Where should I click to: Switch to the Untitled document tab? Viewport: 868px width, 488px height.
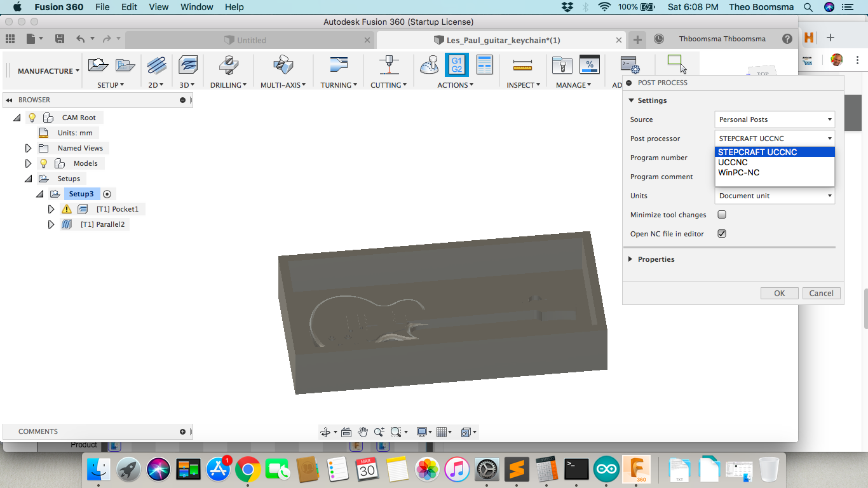point(250,40)
